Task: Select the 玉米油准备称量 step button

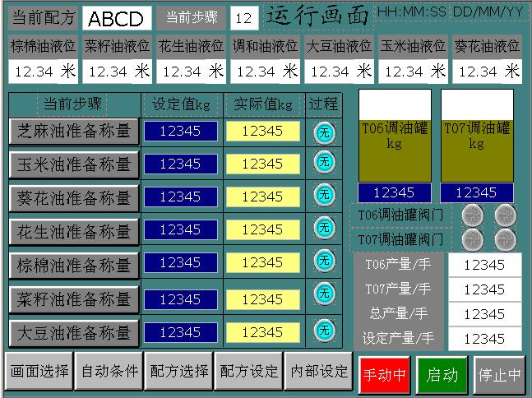Action: tap(74, 164)
